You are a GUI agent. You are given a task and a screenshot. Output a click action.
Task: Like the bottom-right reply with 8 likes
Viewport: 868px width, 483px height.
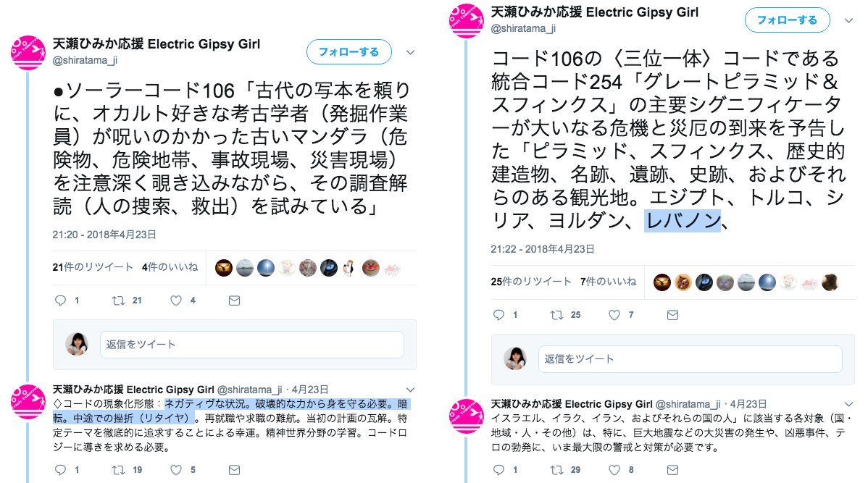[x=614, y=470]
